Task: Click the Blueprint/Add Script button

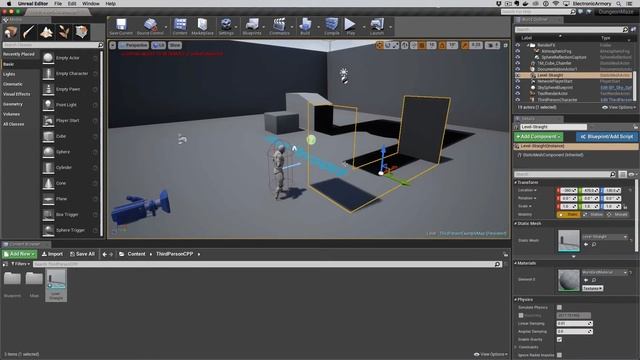Action: point(607,137)
